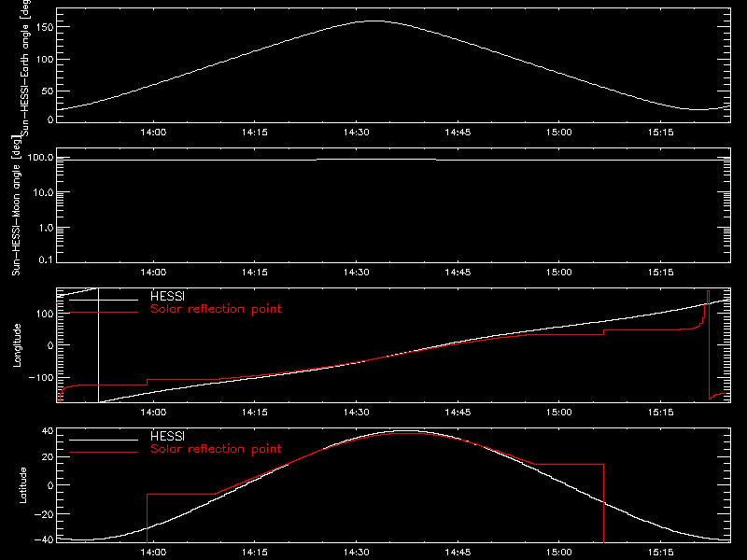This screenshot has width=747, height=560.
Task: Click '15:15' under the Longitude plot
Action: (x=661, y=413)
